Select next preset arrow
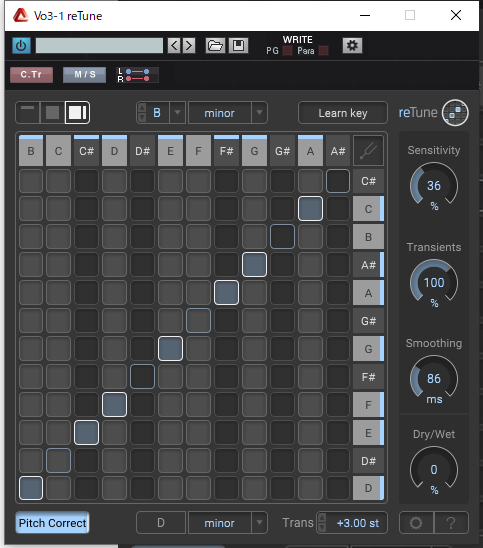Viewport: 483px width, 548px height. (189, 45)
